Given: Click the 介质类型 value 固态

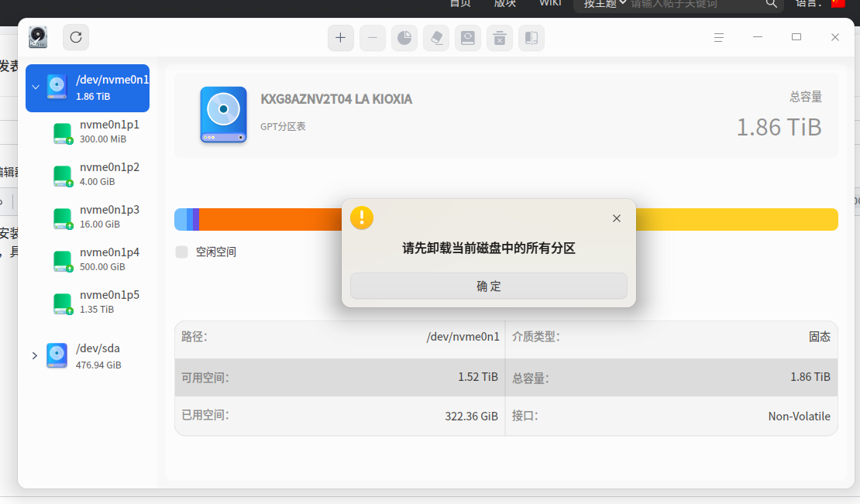Looking at the screenshot, I should click(820, 336).
